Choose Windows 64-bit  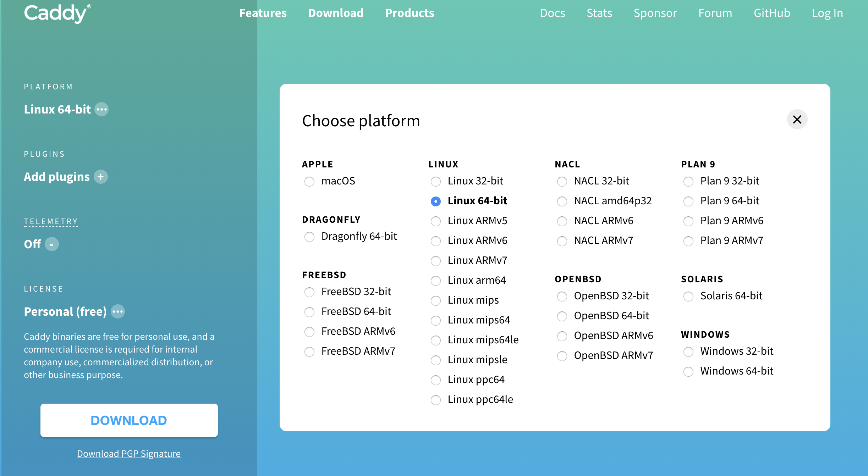coord(688,371)
